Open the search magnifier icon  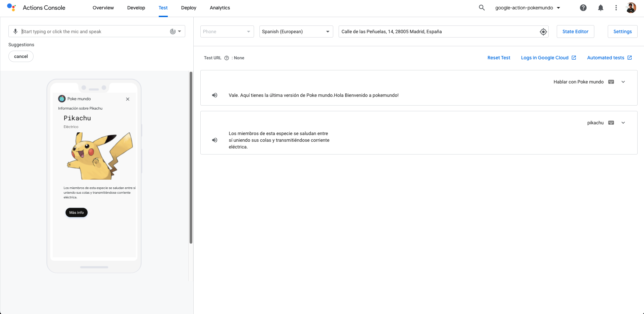[482, 8]
